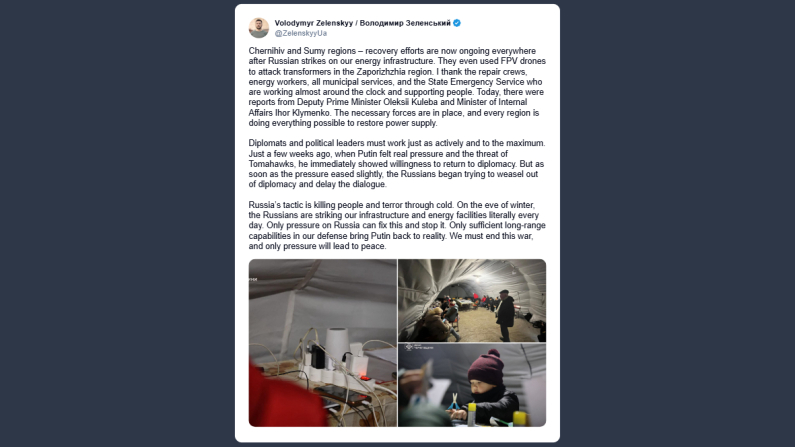Click the paragraph starting "Russia's tactic is killing"
The image size is (795, 447).
[x=397, y=226]
